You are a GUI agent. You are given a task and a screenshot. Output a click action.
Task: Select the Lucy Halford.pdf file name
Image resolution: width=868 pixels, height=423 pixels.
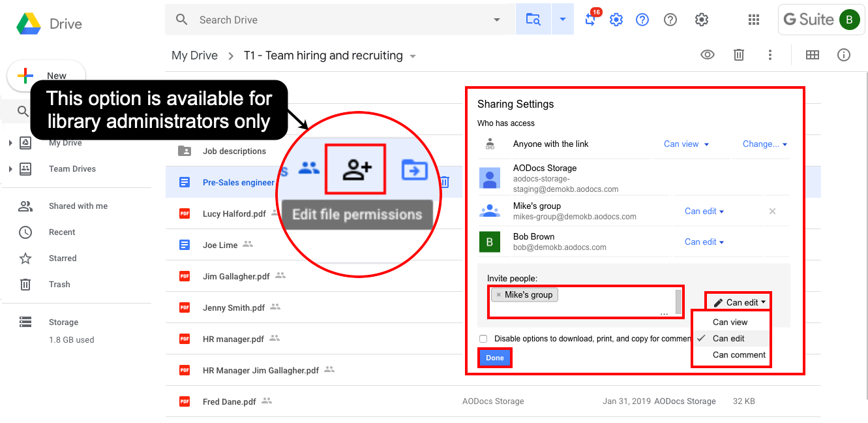pos(235,213)
